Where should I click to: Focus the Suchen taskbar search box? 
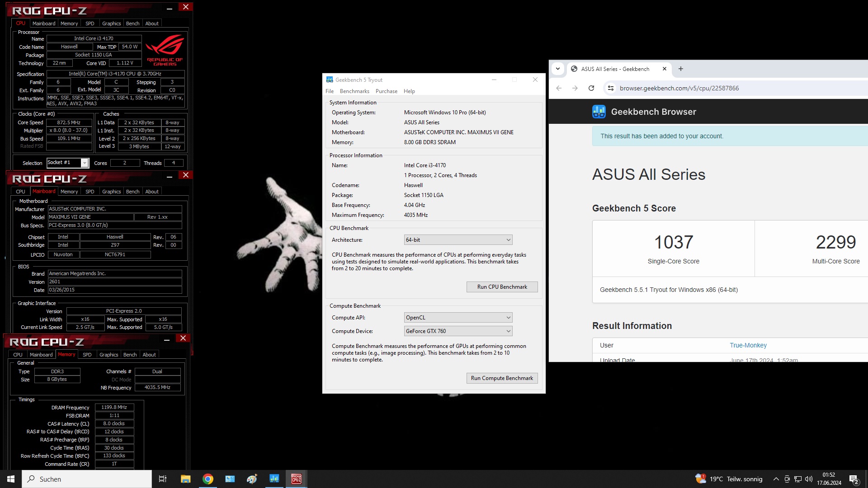coord(87,479)
